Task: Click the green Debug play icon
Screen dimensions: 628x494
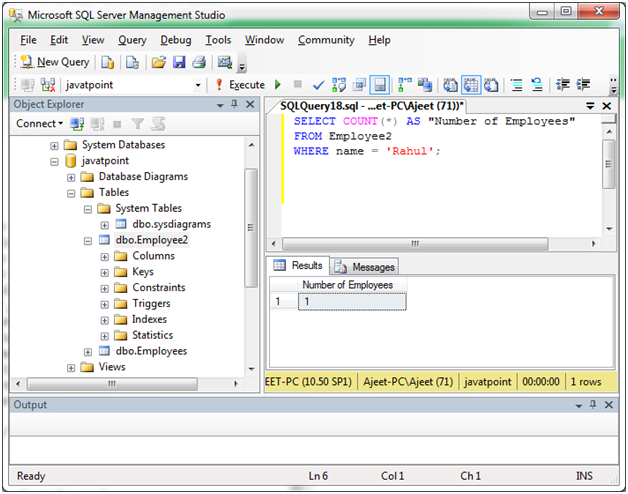Action: (278, 85)
